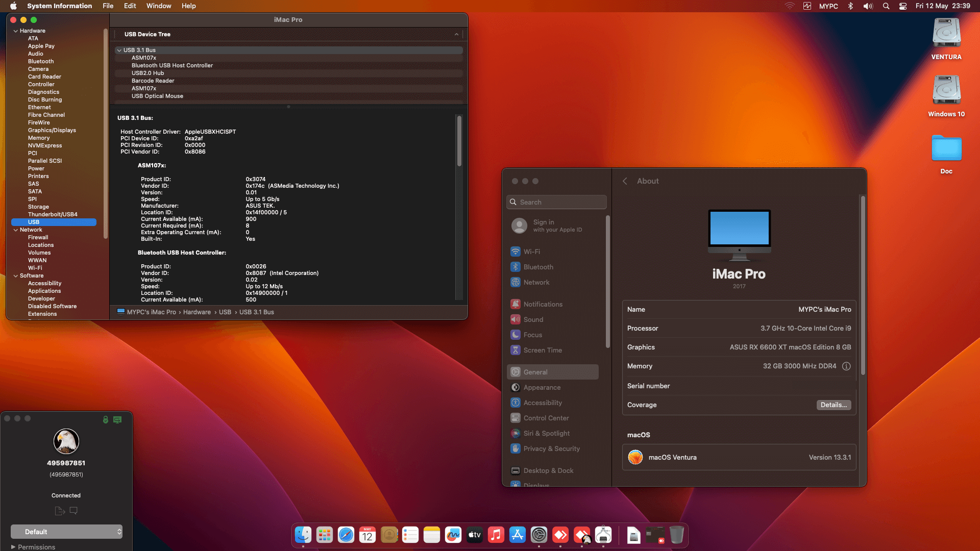This screenshot has height=551, width=980.
Task: Open the Contacts app in the Dock
Action: 389,535
